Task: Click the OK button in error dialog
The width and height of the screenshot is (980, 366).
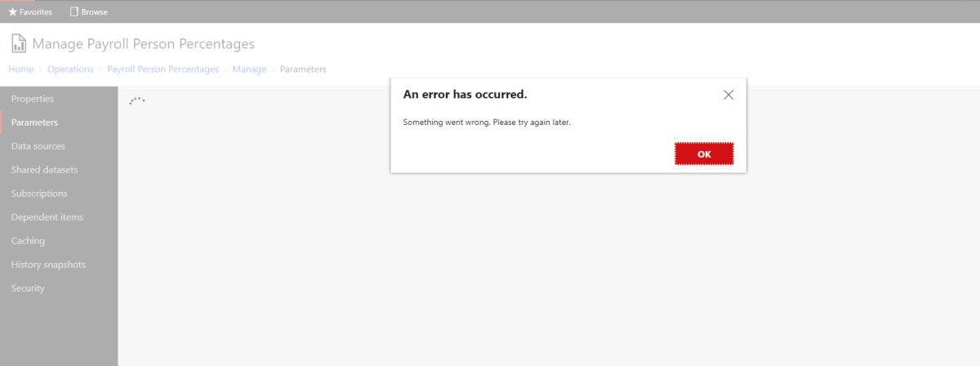Action: [x=704, y=154]
